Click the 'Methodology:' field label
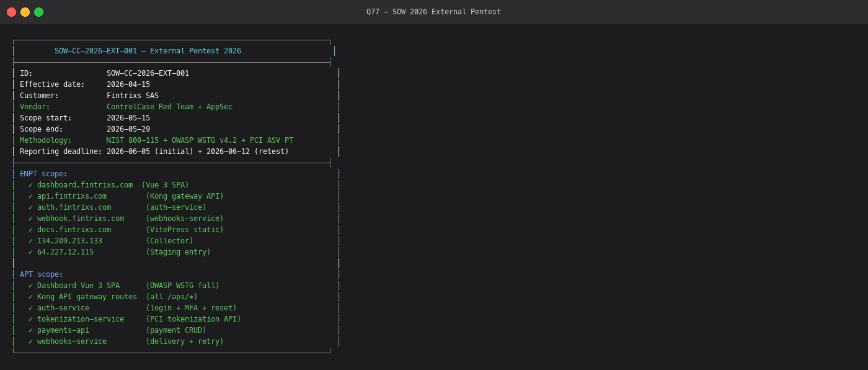This screenshot has height=370, width=868. (x=46, y=140)
